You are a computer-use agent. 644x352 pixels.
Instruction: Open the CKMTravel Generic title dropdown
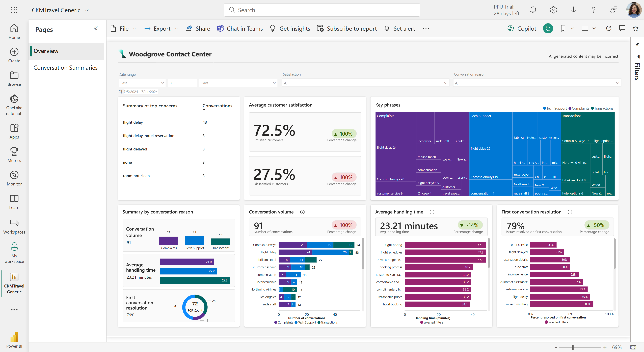(x=87, y=10)
